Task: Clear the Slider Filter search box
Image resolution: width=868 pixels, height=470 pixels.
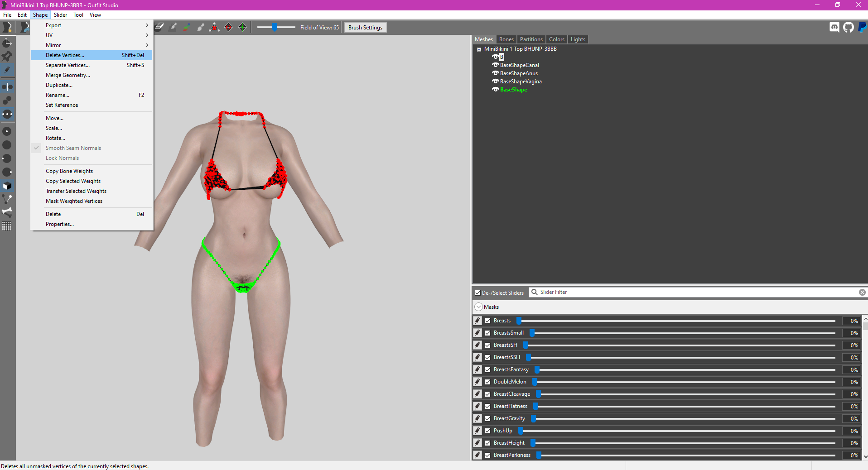Action: (x=862, y=292)
